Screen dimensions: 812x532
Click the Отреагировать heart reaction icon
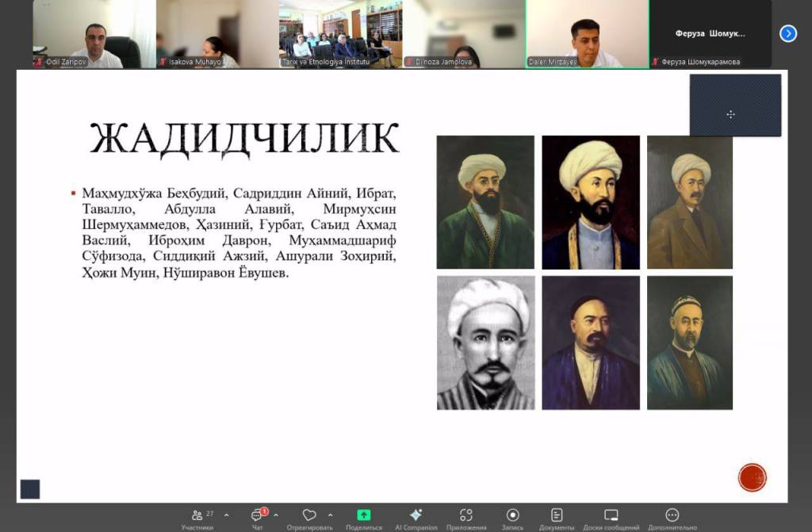(x=309, y=515)
